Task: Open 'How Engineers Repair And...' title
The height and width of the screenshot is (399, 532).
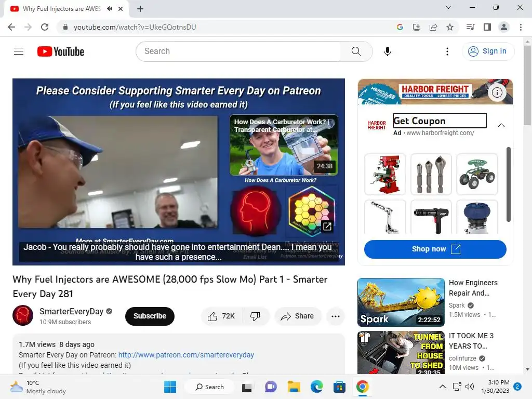Action: click(473, 288)
